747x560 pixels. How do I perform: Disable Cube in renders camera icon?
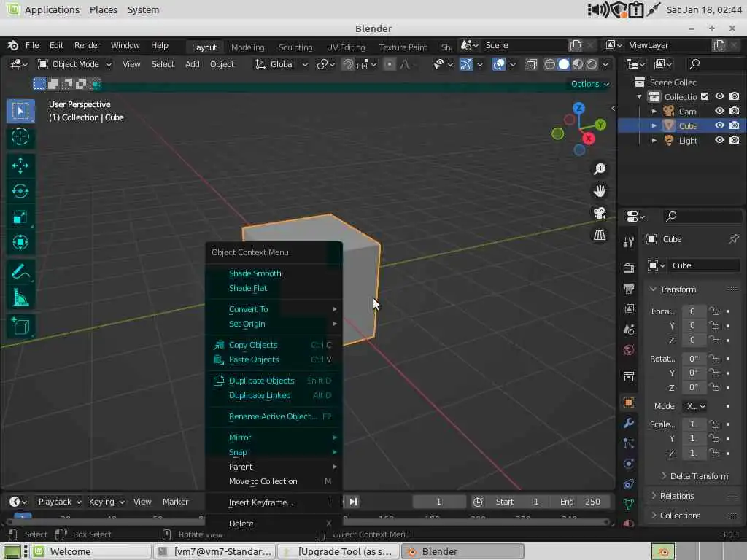pos(734,125)
